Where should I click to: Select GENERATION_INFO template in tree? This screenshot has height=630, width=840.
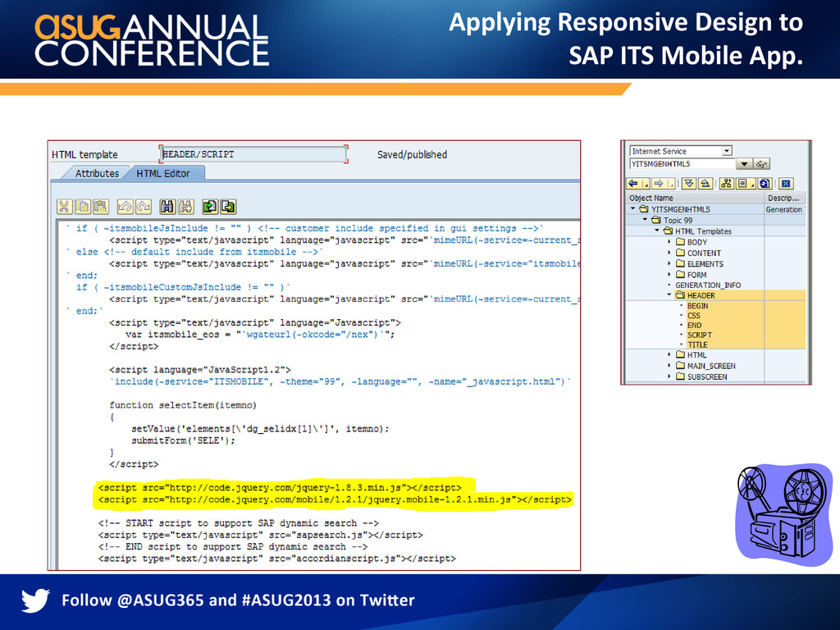[x=708, y=285]
